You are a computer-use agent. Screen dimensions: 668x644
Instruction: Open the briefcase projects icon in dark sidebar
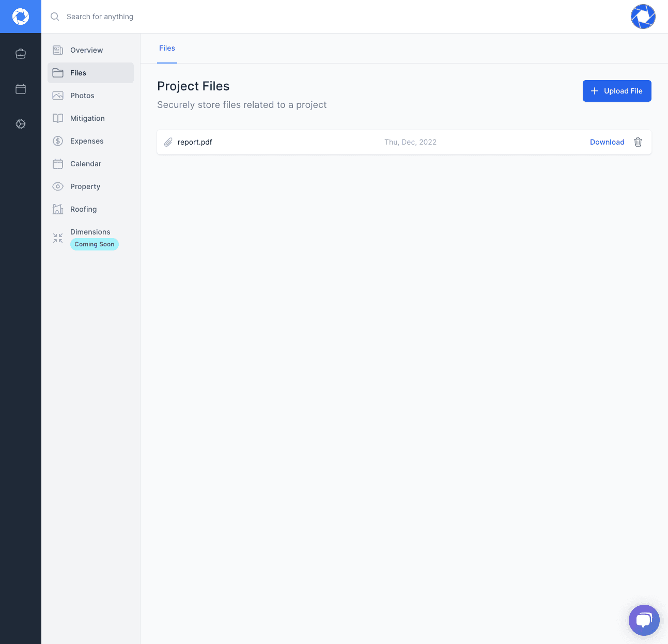(x=21, y=54)
